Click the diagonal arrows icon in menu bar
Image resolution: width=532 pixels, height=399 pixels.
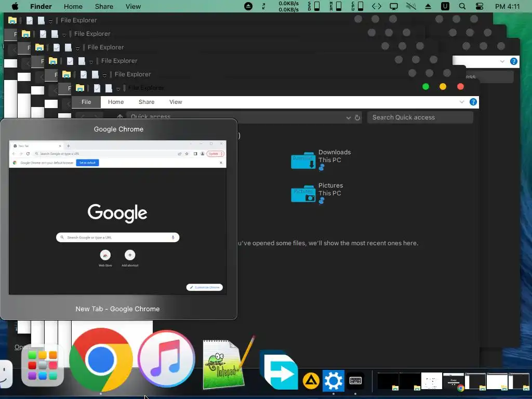point(263,6)
